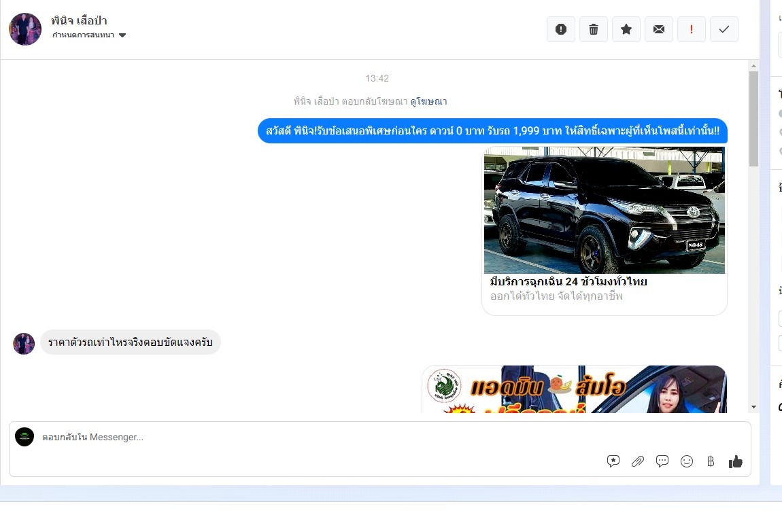Click the spam report octagon icon
Viewport: 782px width, 532px height.
coord(561,29)
